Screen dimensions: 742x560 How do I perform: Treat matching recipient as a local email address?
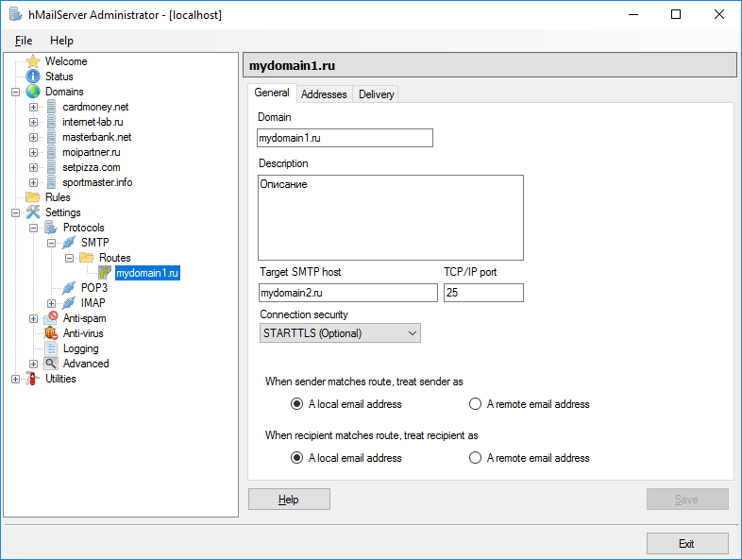point(296,458)
